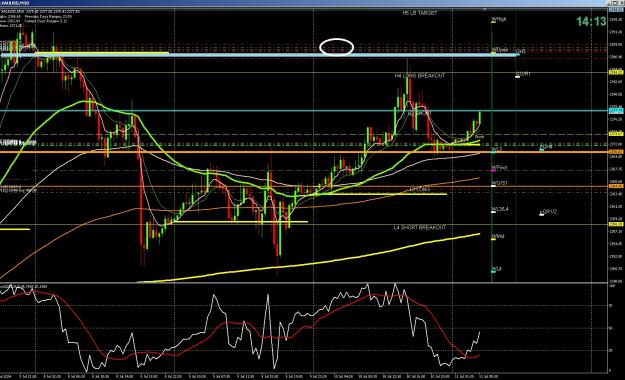Click the L4 SHORT BREAKOUT label
The height and width of the screenshot is (380, 625).
click(x=419, y=227)
